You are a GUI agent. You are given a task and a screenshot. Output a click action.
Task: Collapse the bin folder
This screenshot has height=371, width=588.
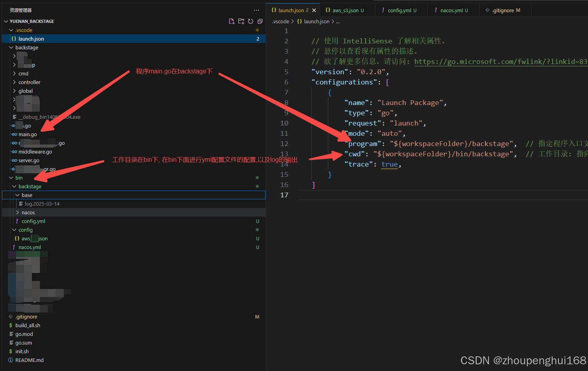click(11, 178)
